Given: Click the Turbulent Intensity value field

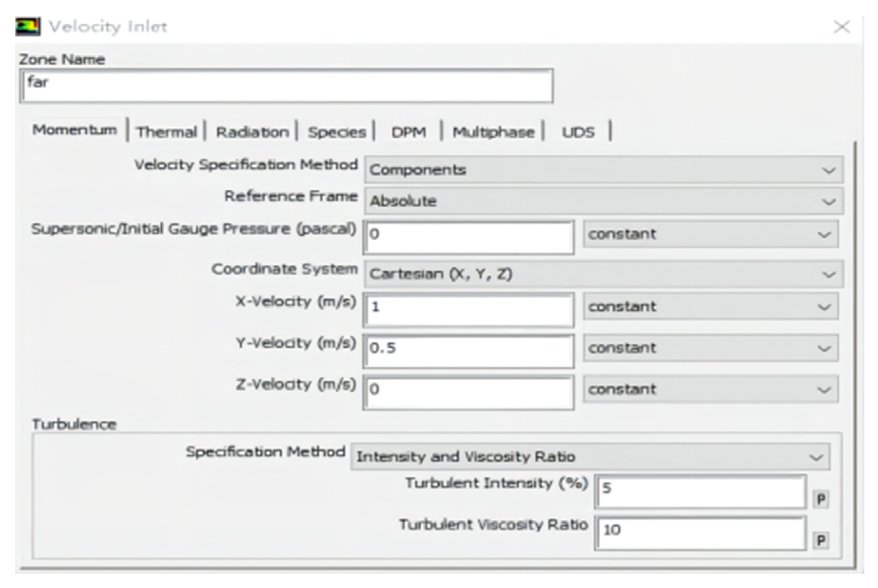Looking at the screenshot, I should (x=700, y=491).
